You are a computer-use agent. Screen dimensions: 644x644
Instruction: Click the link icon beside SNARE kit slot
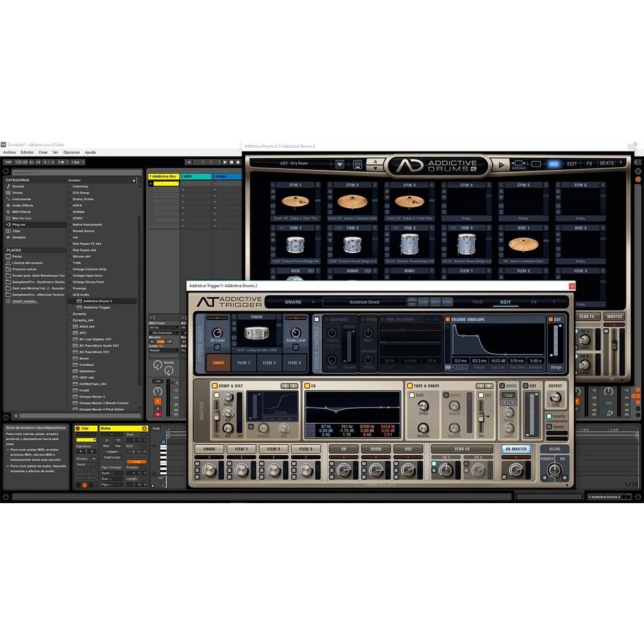(x=367, y=270)
